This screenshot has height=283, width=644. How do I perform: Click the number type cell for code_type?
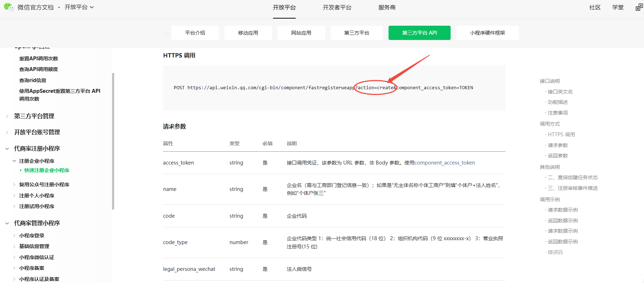coord(239,242)
